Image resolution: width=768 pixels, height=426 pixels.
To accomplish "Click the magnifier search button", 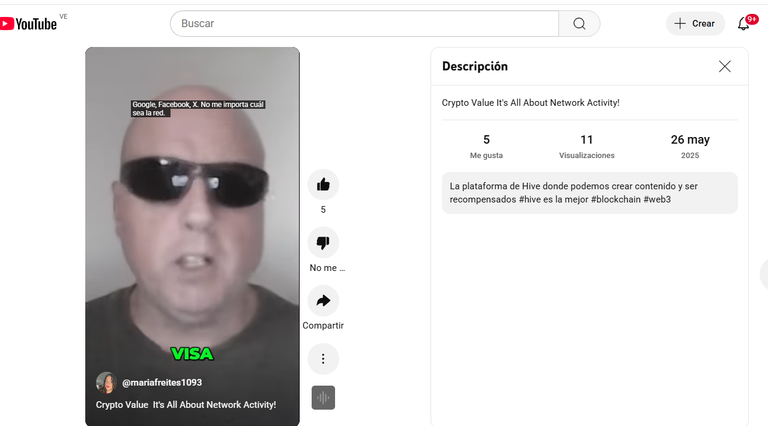I will pyautogui.click(x=579, y=24).
